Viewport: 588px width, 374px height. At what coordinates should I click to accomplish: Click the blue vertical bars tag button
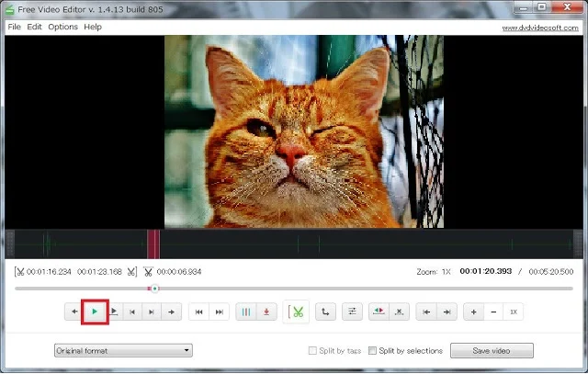pyautogui.click(x=246, y=312)
